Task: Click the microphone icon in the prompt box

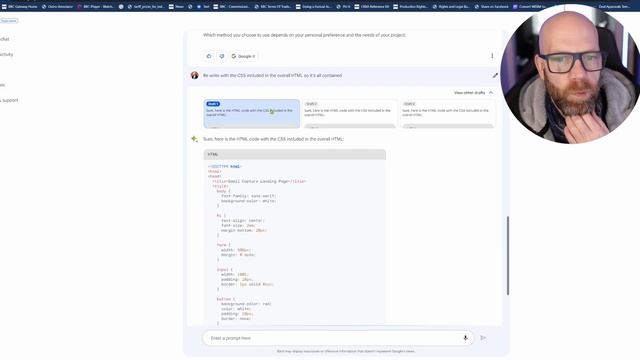Action: click(x=465, y=338)
